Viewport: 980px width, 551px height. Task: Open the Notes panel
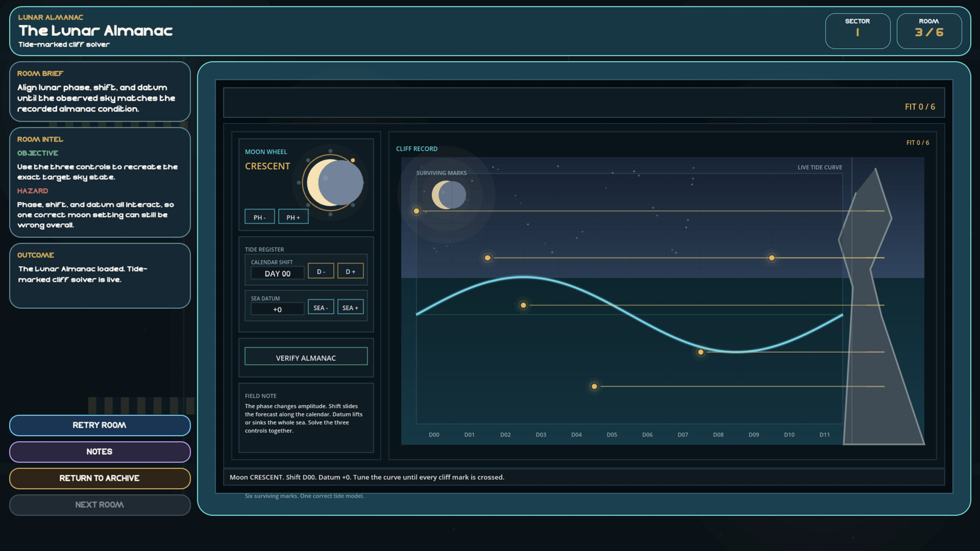100,452
